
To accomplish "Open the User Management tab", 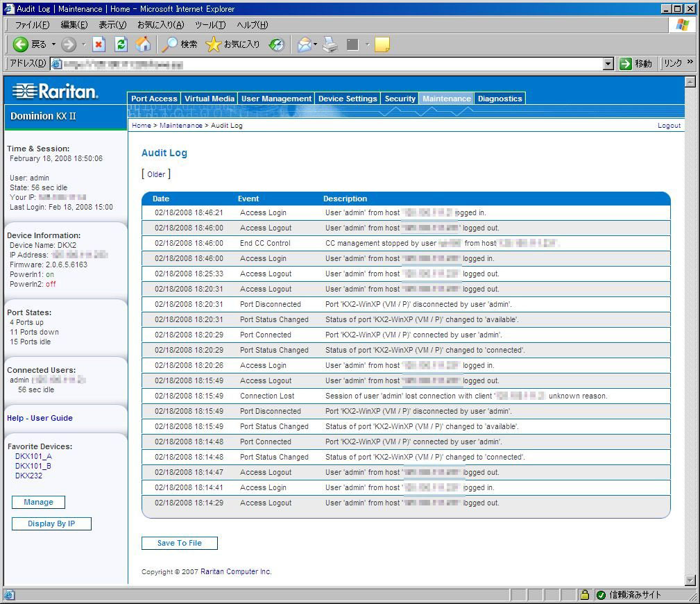I will (x=276, y=99).
